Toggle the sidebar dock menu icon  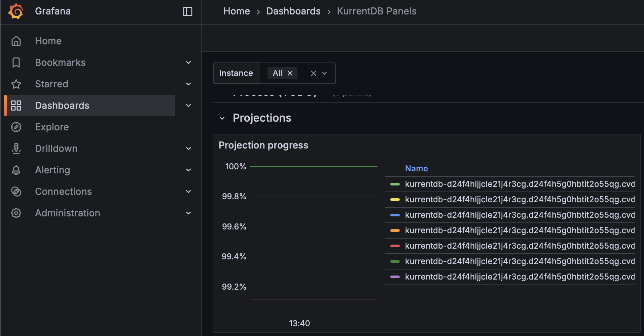click(x=187, y=11)
